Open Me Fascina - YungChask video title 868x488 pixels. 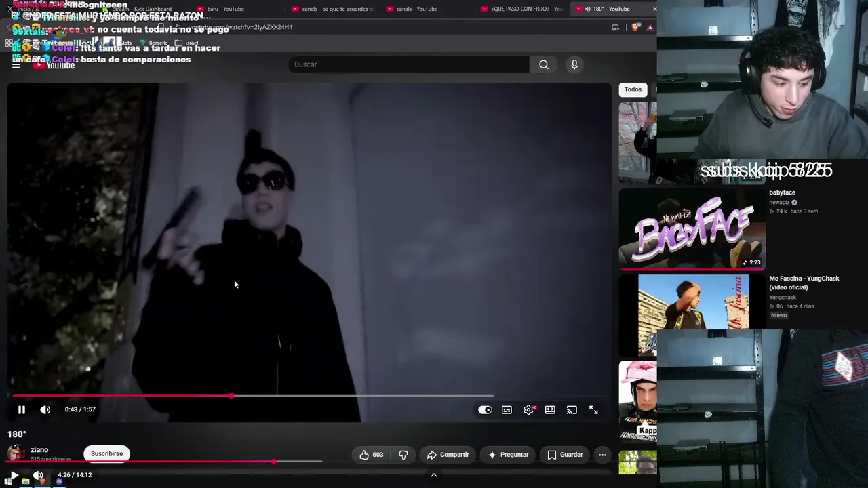click(804, 283)
